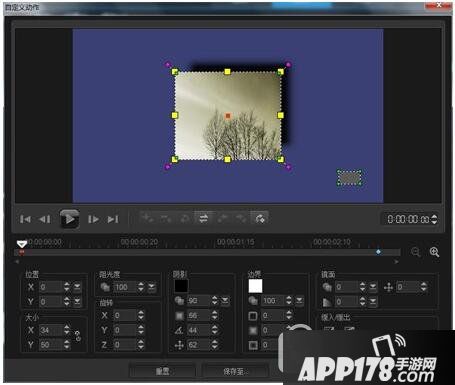This screenshot has width=455, height=385.
Task: Click the Rotation Y stepper arrows
Action: click(x=141, y=330)
